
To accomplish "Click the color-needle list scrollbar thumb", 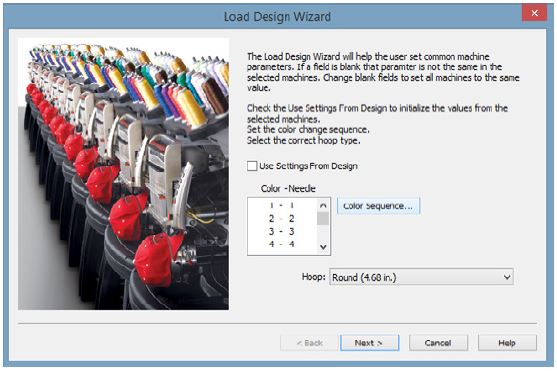I will pos(323,219).
